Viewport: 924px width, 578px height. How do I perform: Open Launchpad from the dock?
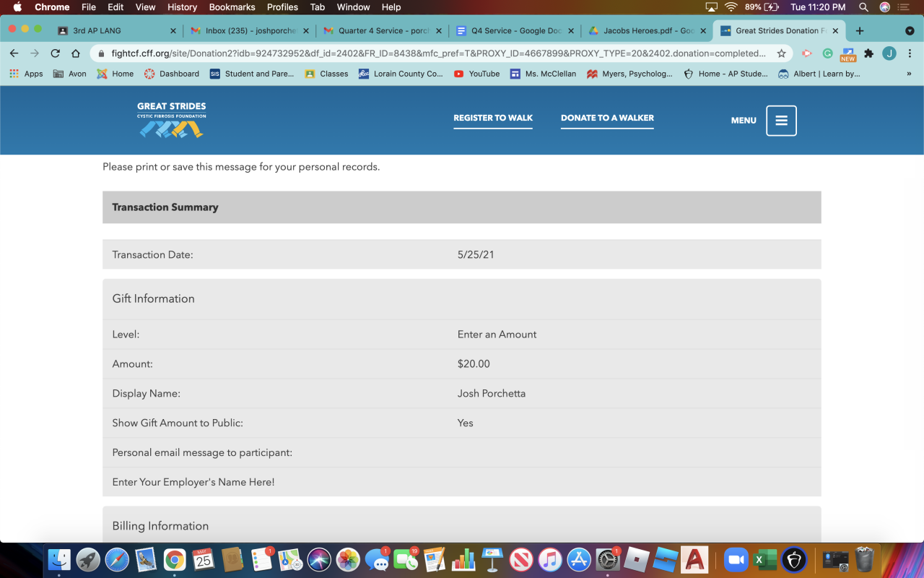[88, 559]
